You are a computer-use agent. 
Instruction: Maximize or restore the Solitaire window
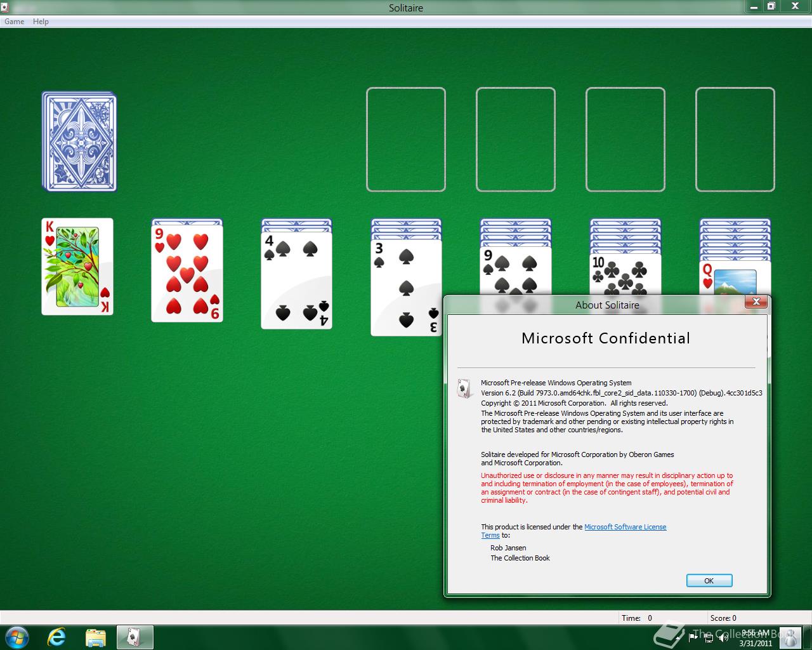pyautogui.click(x=771, y=6)
